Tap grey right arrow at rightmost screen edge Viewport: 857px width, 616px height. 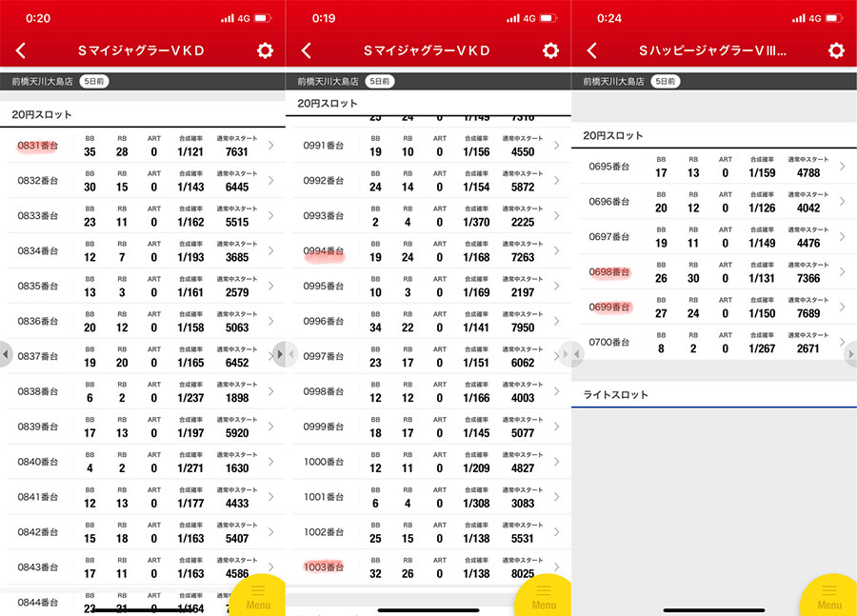pos(850,355)
